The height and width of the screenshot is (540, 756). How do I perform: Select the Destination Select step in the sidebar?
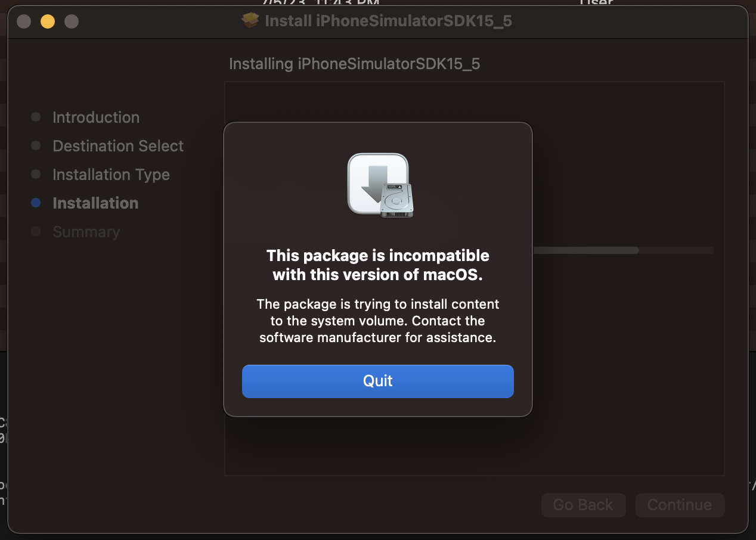118,145
